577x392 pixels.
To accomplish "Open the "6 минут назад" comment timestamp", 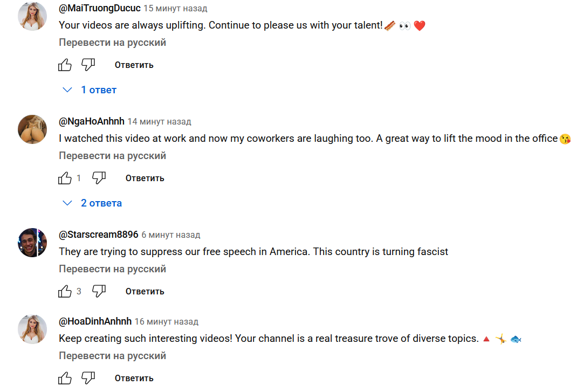I will [x=170, y=235].
